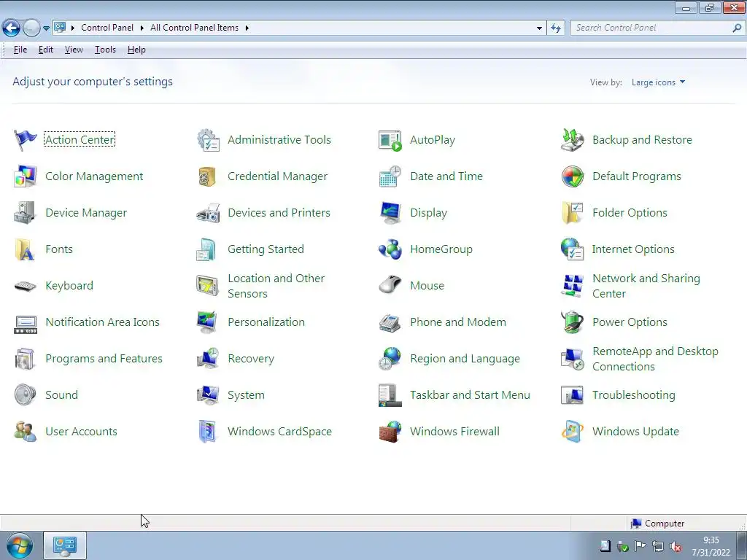Click the Control Panel taskbar button
This screenshot has width=747, height=560.
tap(65, 545)
